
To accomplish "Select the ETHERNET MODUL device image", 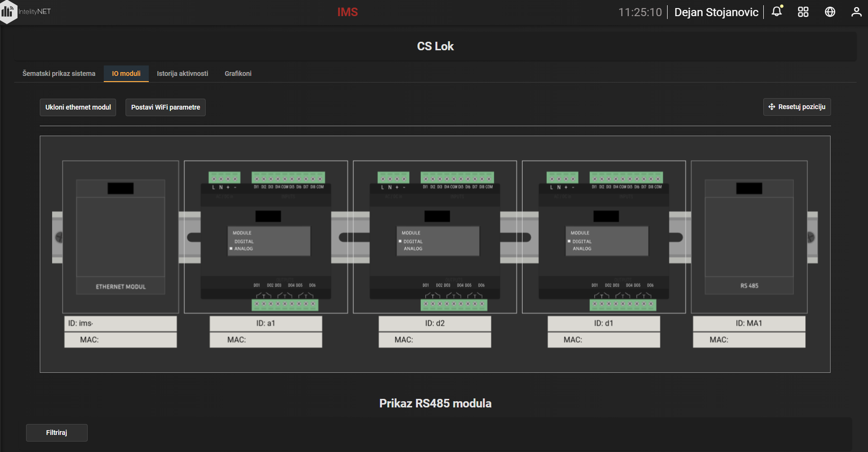I will [x=121, y=237].
